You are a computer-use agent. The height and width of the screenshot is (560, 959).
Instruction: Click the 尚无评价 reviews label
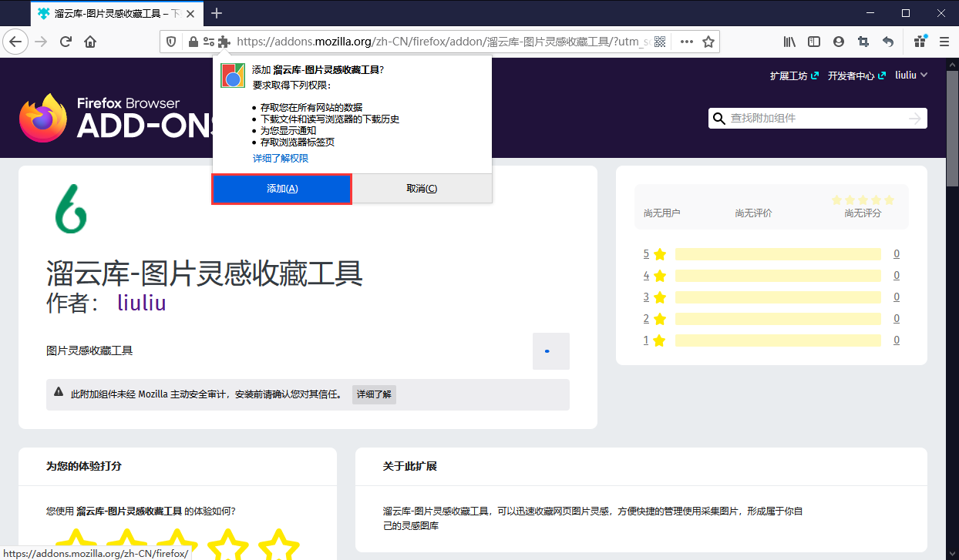tap(753, 213)
